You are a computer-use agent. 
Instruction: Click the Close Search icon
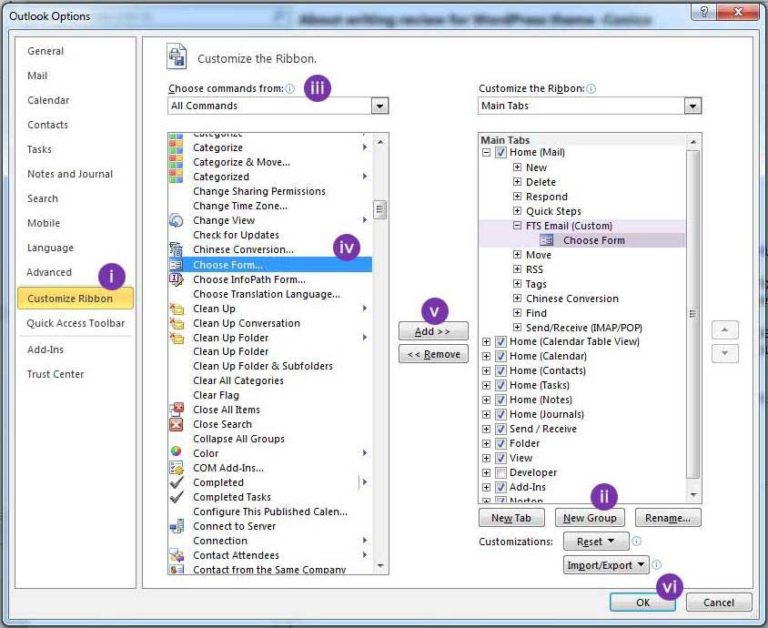tap(176, 424)
